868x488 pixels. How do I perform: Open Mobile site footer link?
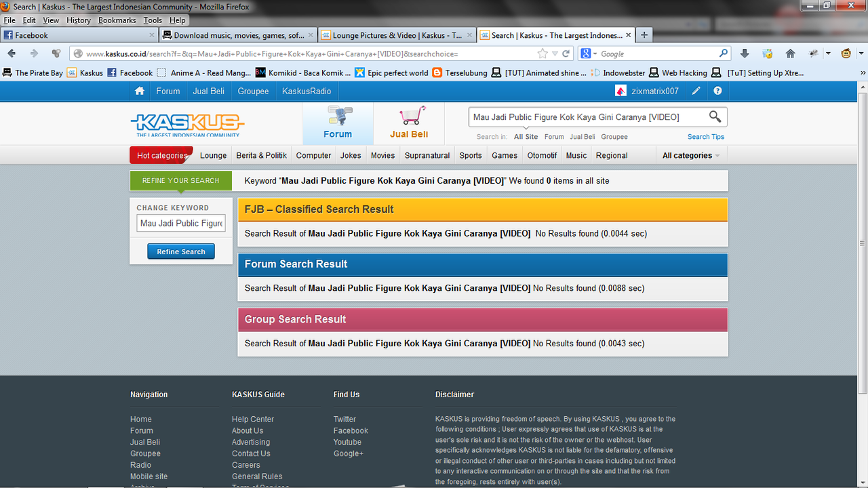click(149, 476)
